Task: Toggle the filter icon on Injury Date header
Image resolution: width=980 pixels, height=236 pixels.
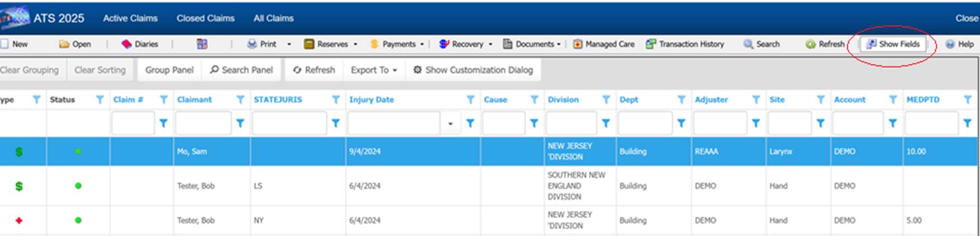Action: [x=470, y=100]
